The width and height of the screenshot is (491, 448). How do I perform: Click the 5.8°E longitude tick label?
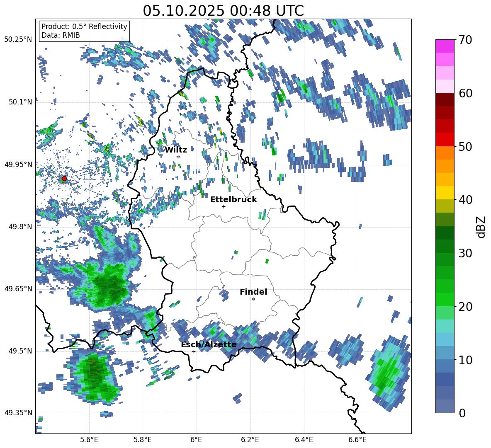143,440
